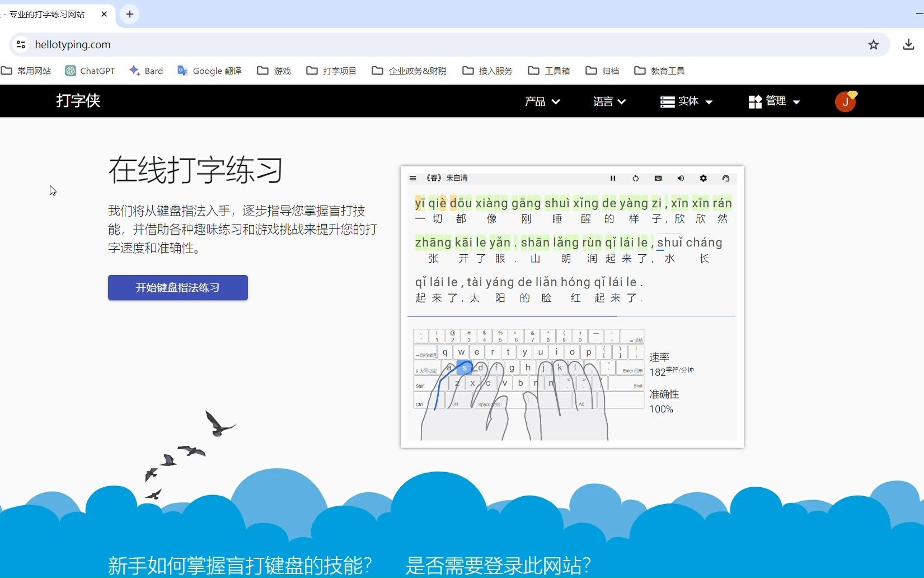The width and height of the screenshot is (924, 578).
Task: Pause the typing demo playback
Action: tap(613, 178)
